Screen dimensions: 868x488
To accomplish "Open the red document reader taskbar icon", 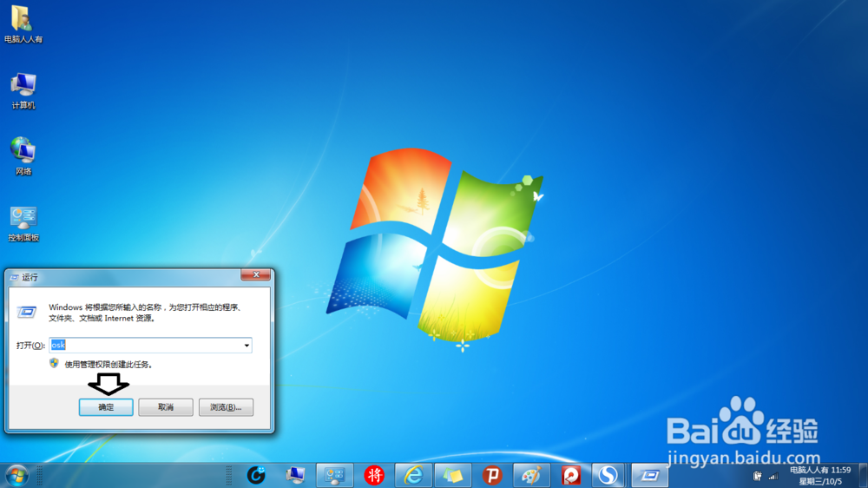I will [571, 475].
